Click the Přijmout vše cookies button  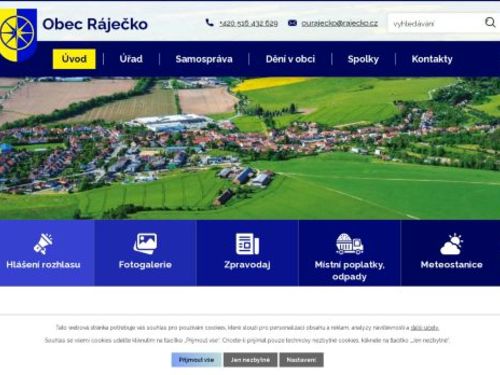point(196,360)
